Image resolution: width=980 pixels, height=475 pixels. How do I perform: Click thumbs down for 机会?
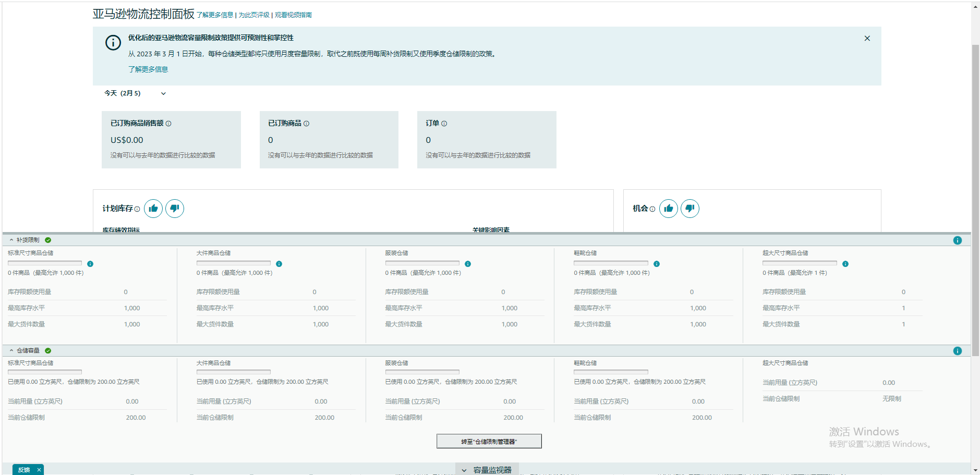pyautogui.click(x=690, y=209)
